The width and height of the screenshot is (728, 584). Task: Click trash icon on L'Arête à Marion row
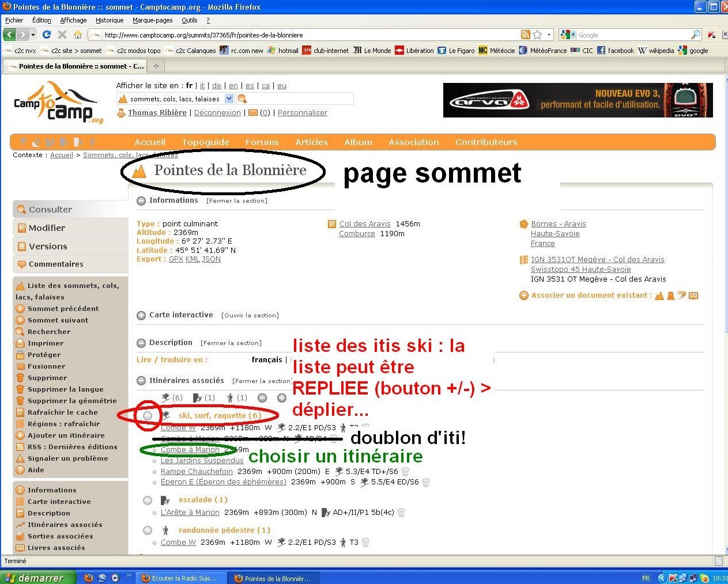[x=401, y=513]
